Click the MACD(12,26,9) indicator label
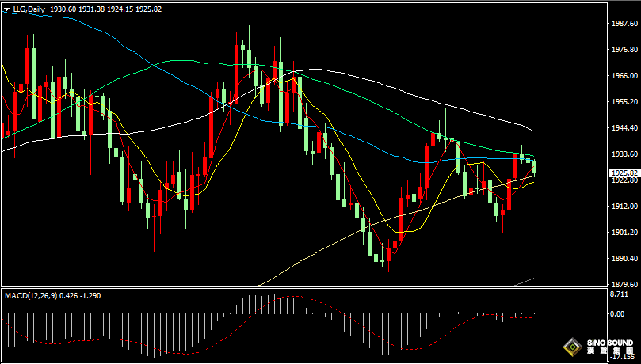641x364 pixels. coord(29,295)
